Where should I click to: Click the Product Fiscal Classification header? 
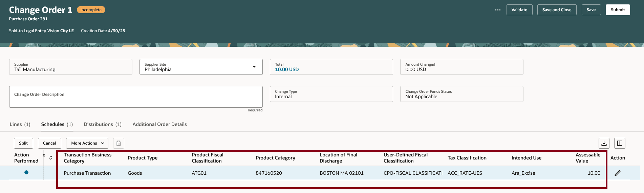pos(208,158)
